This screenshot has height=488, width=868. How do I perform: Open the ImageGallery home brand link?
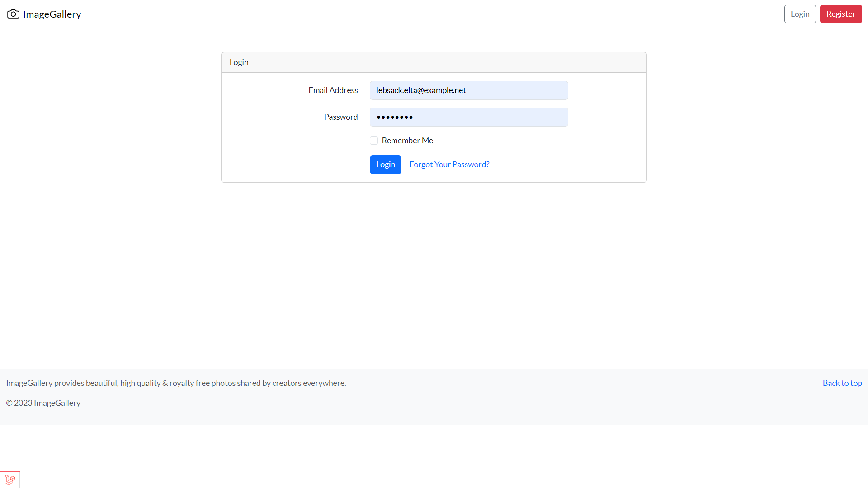click(44, 14)
